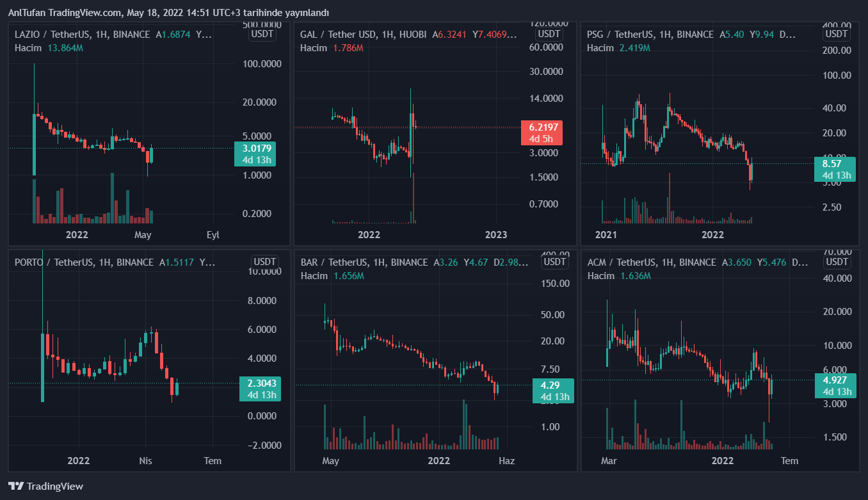Select the Hacim 1.786M indicator on GAL chart
The image size is (868, 500).
click(x=332, y=48)
